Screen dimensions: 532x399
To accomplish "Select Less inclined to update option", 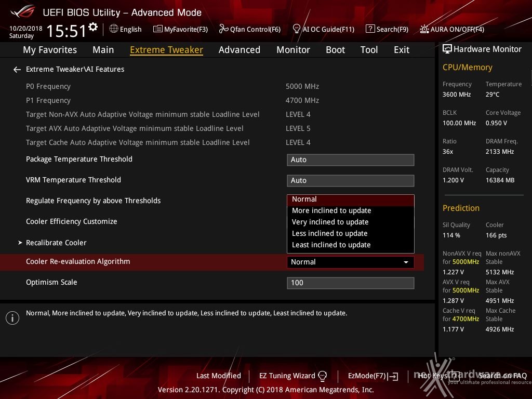I will pyautogui.click(x=351, y=233).
